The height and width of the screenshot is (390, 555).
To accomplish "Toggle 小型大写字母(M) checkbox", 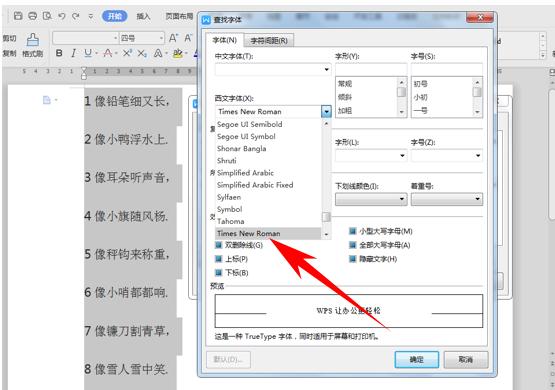I will pyautogui.click(x=353, y=231).
